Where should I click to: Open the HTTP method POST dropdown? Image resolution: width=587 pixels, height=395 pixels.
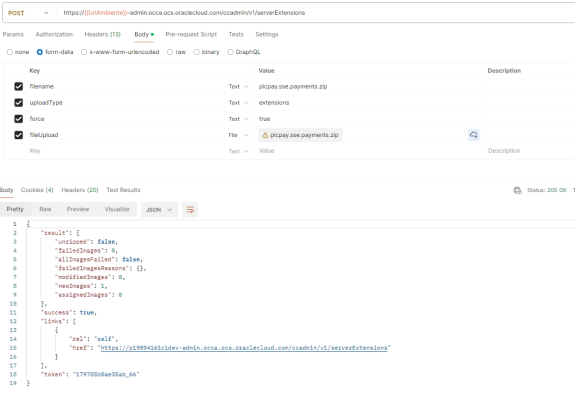[28, 13]
